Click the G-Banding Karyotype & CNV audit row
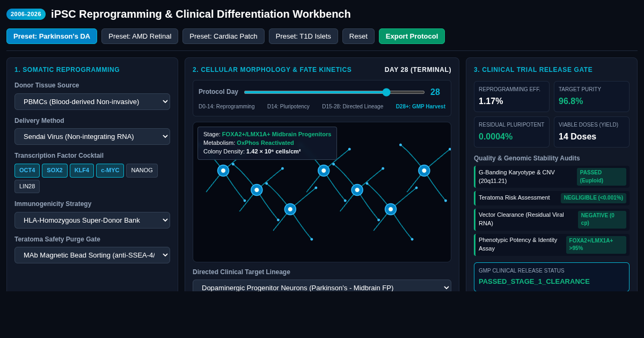This screenshot has width=644, height=338. point(552,177)
